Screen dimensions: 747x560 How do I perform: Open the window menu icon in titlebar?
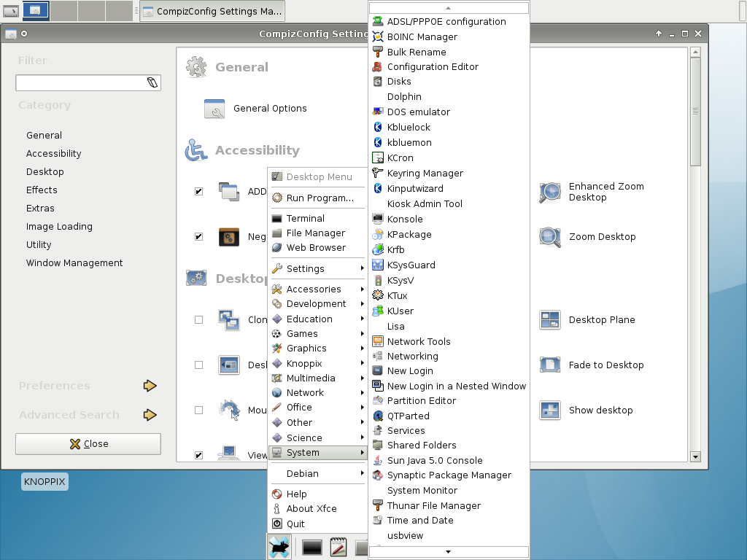[x=11, y=34]
